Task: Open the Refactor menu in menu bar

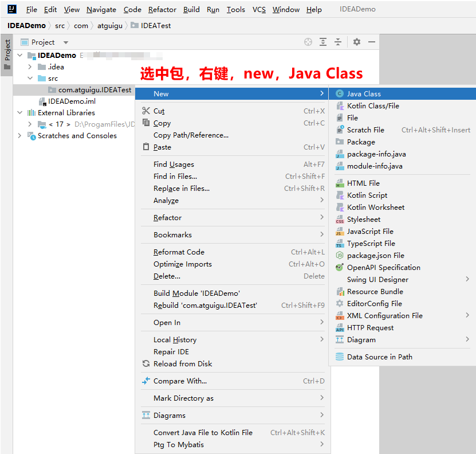Action: 162,9
